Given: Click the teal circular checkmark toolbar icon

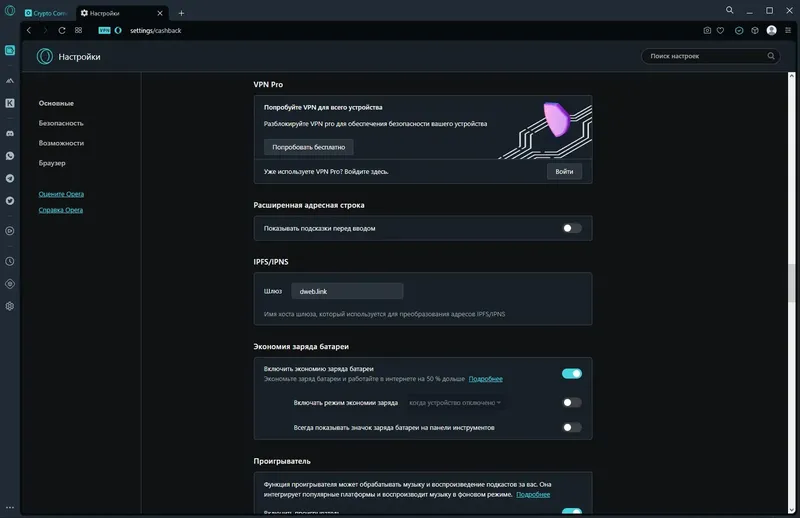Looking at the screenshot, I should [x=739, y=31].
